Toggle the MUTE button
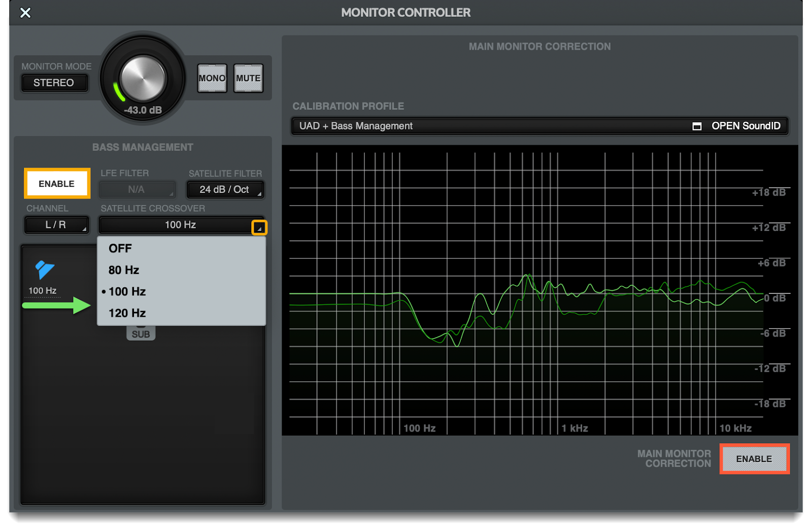 tap(248, 78)
